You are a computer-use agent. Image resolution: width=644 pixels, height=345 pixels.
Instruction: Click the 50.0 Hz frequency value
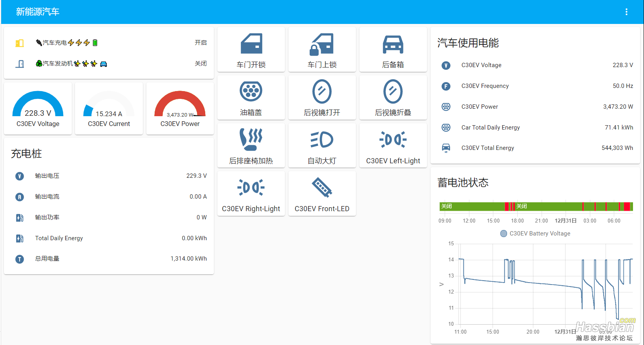coord(623,86)
